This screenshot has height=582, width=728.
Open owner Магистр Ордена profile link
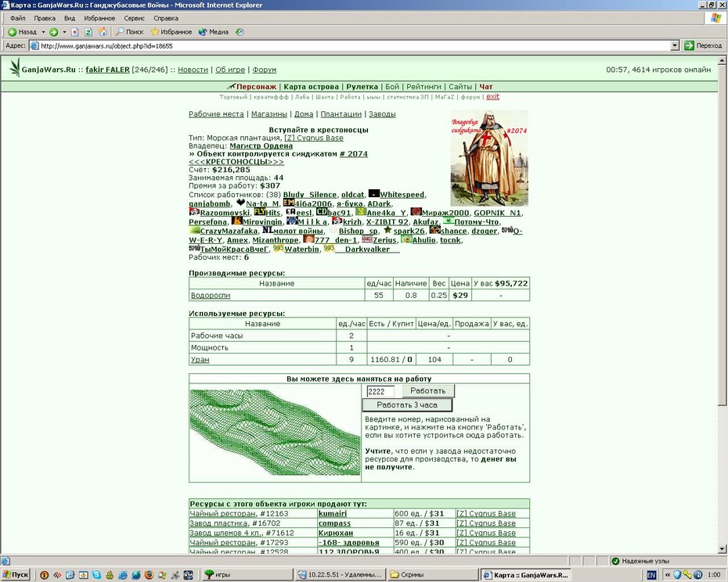point(261,145)
